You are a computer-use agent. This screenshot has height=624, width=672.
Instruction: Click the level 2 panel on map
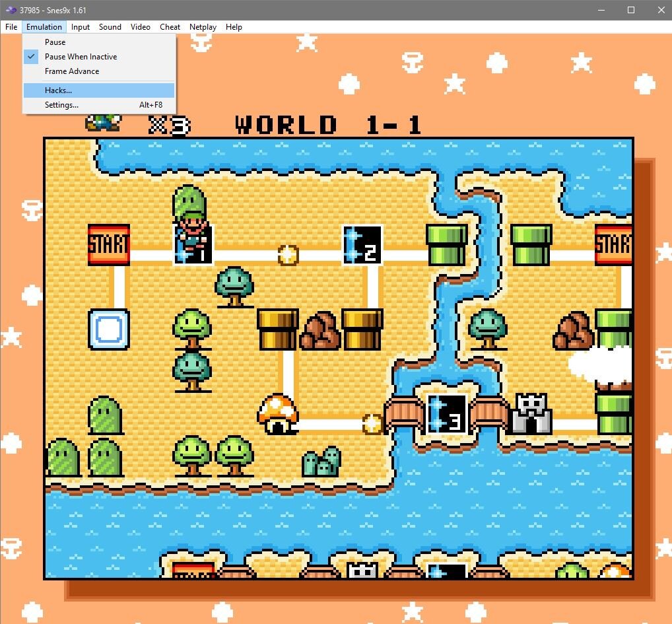pyautogui.click(x=362, y=245)
